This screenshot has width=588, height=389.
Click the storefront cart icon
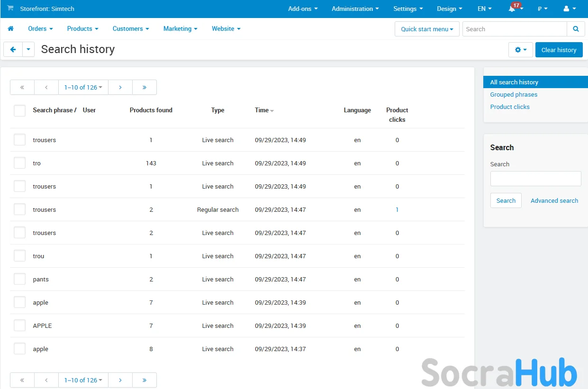point(10,9)
